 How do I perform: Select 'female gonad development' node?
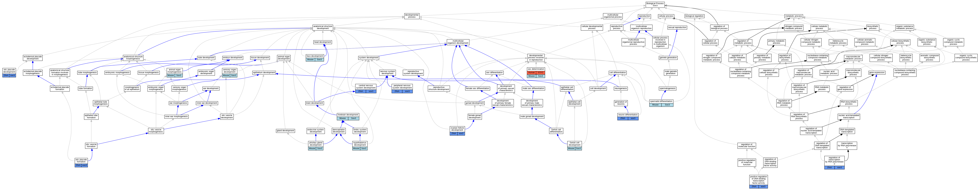coord(475,117)
